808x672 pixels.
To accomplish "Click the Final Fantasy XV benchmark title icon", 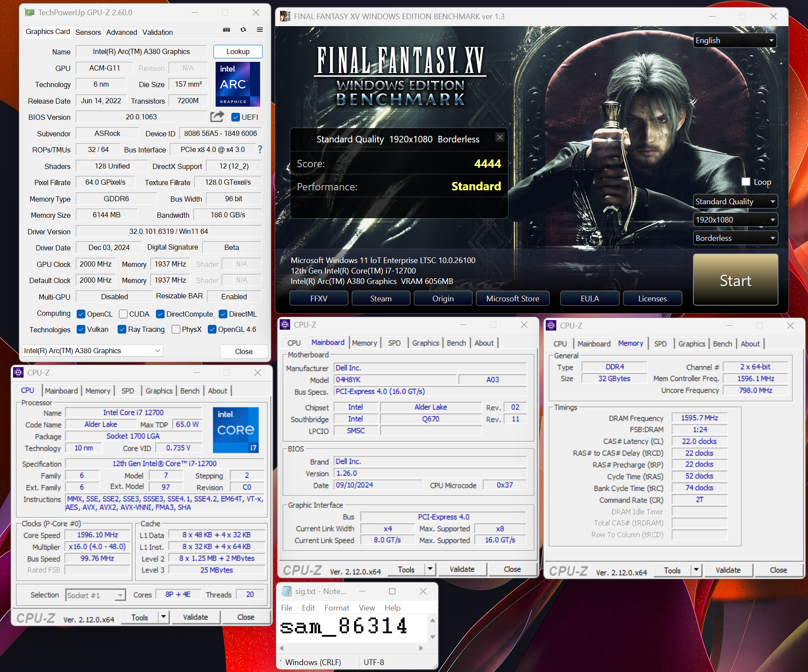I will 285,16.
